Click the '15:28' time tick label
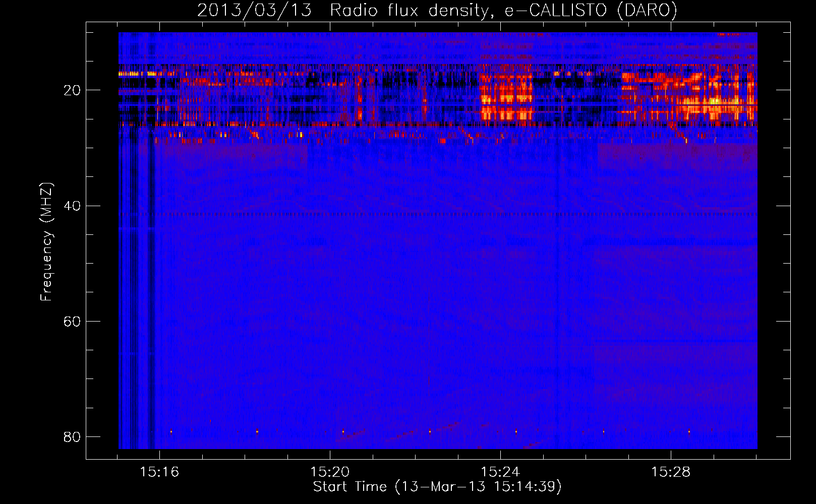 [671, 472]
